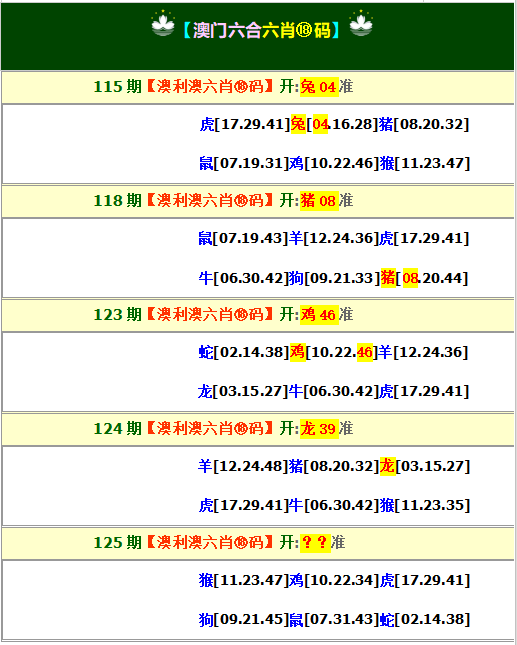517x645 pixels.
Task: Select the 124 期 row heading
Action: [x=258, y=429]
